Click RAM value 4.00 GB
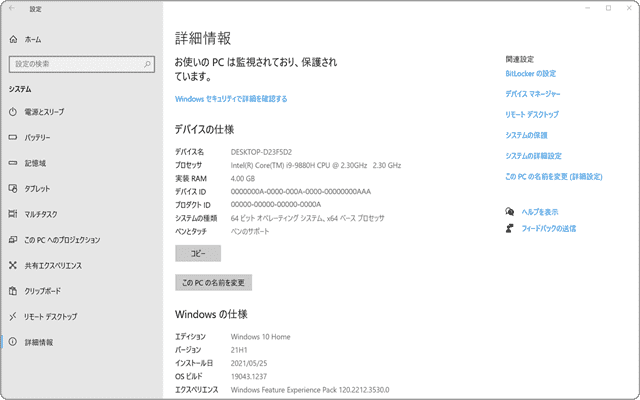 coord(242,179)
